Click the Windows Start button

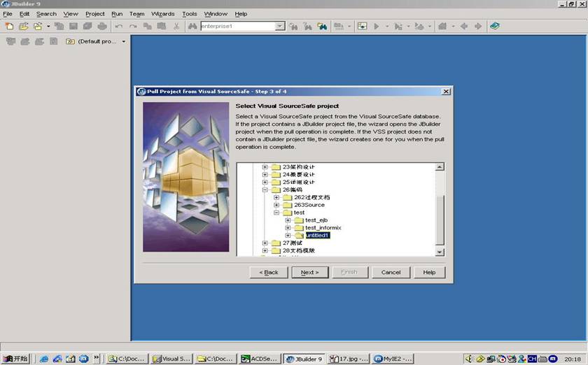point(15,359)
